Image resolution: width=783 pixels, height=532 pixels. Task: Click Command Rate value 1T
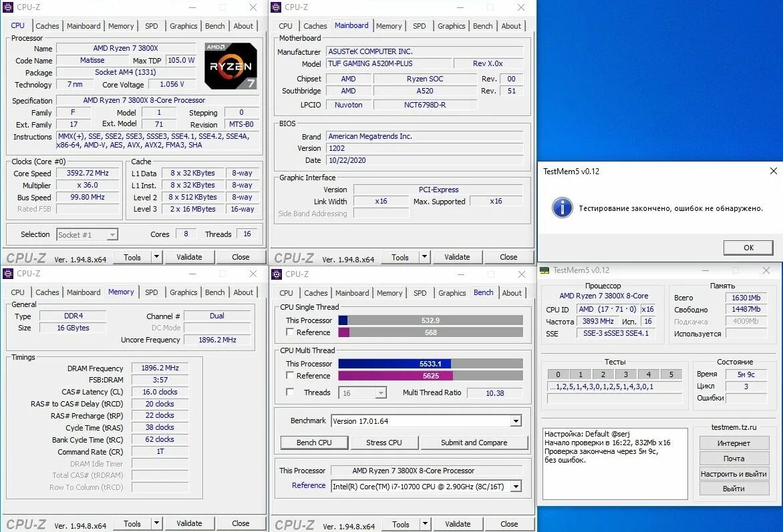click(160, 452)
